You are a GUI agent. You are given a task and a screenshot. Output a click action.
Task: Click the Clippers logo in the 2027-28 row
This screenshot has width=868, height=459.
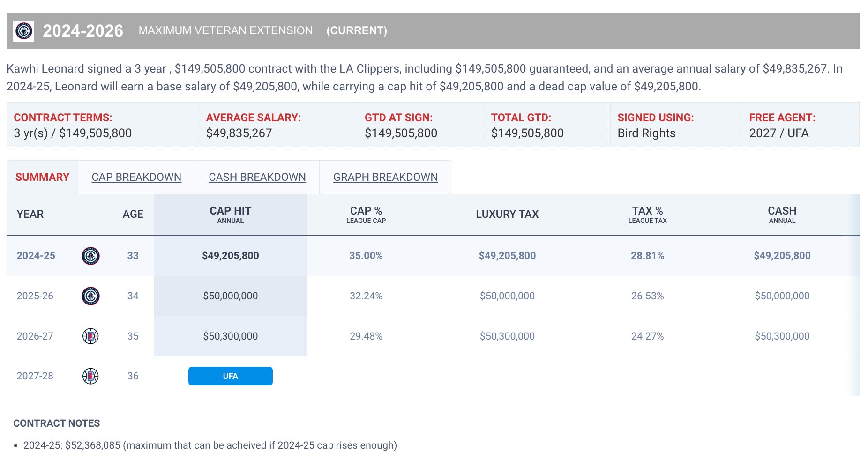tap(90, 376)
